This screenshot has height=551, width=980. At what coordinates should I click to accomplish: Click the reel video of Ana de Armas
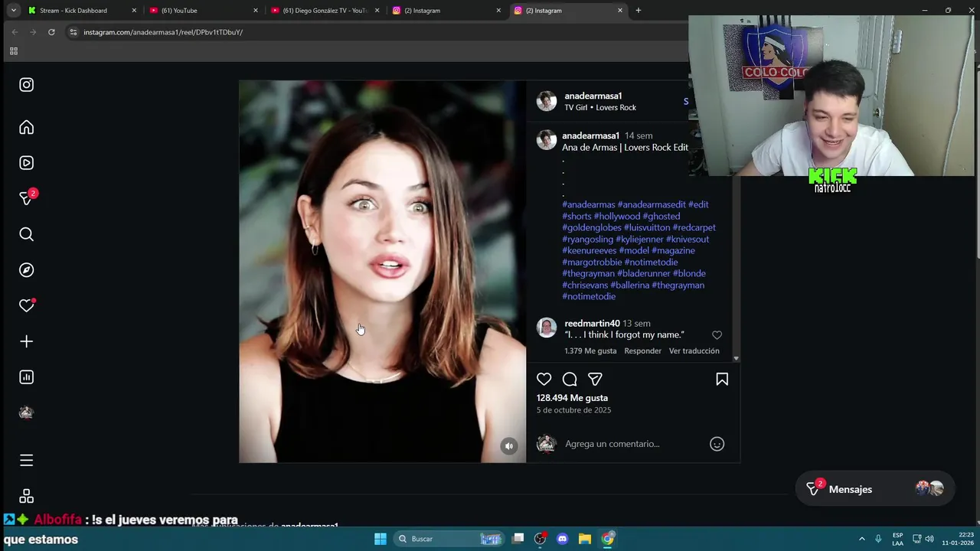click(x=382, y=272)
